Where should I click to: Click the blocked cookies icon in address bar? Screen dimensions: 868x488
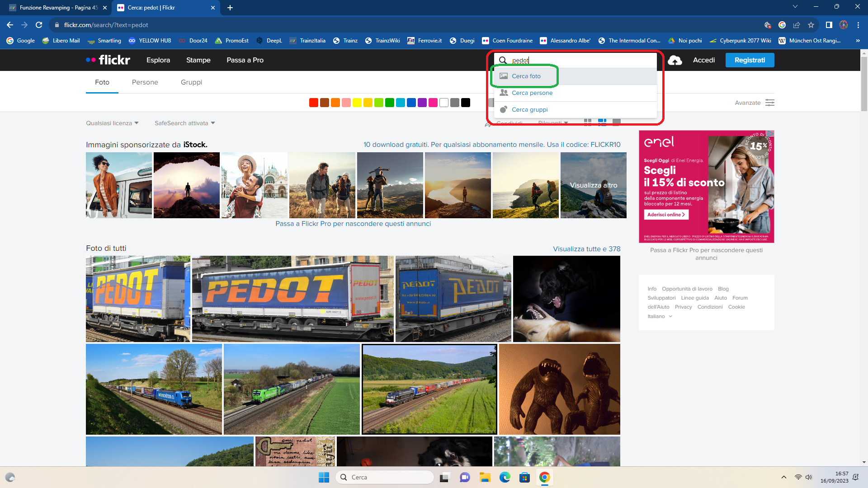click(x=768, y=25)
